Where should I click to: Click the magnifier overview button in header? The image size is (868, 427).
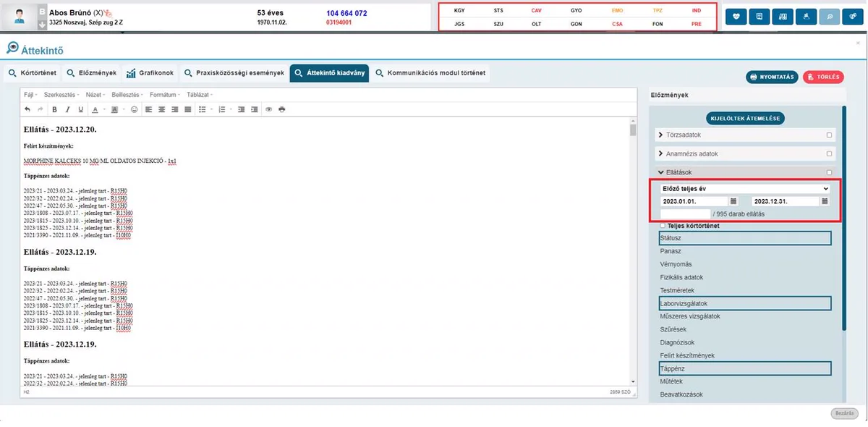[829, 16]
